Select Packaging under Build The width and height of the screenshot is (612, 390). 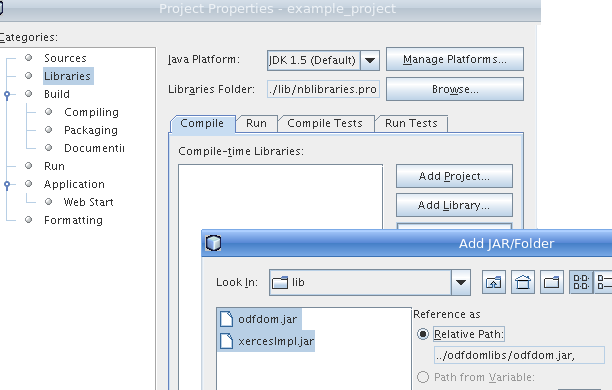coord(91,130)
